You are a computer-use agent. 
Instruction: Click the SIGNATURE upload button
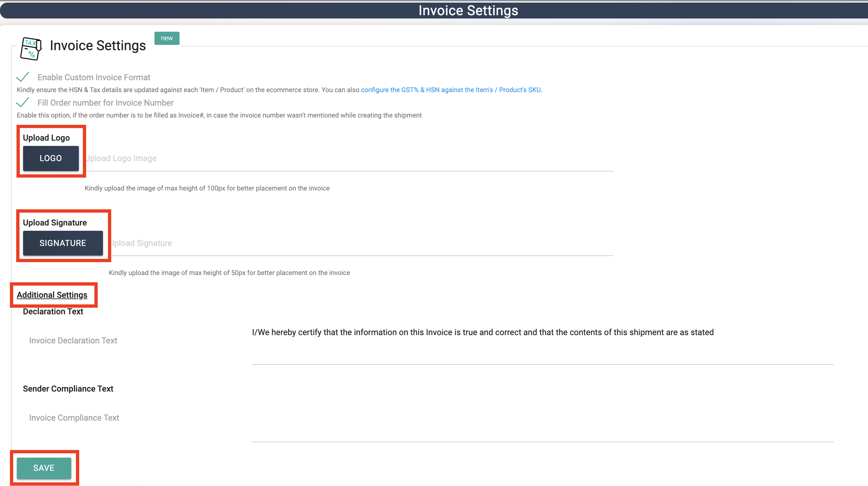tap(63, 243)
